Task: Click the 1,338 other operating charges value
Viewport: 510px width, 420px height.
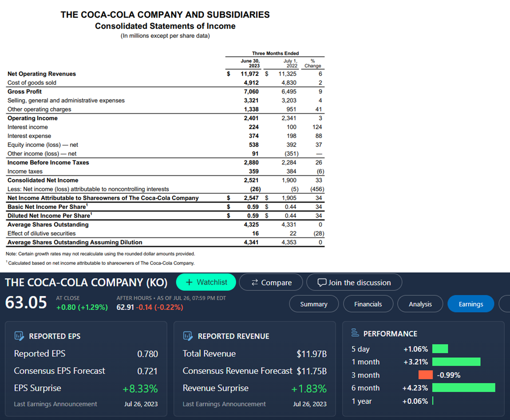Action: (x=251, y=109)
